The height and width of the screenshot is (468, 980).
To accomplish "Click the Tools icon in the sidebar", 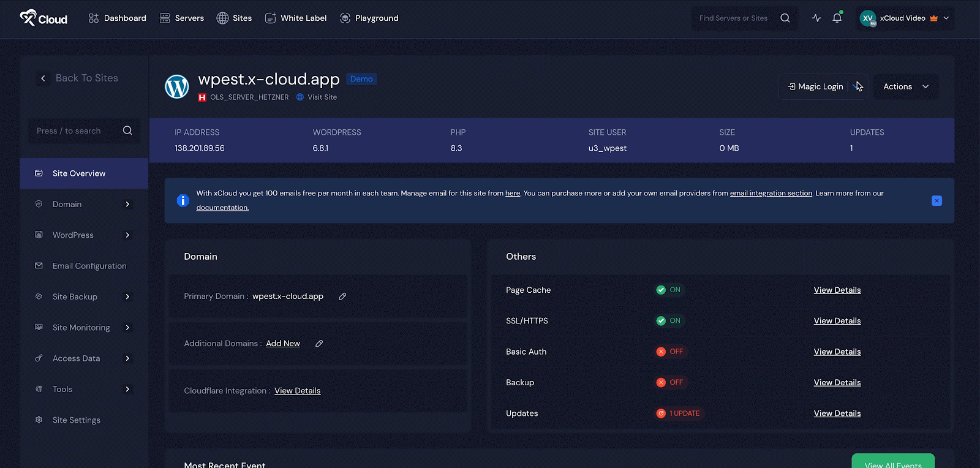I will pyautogui.click(x=39, y=389).
